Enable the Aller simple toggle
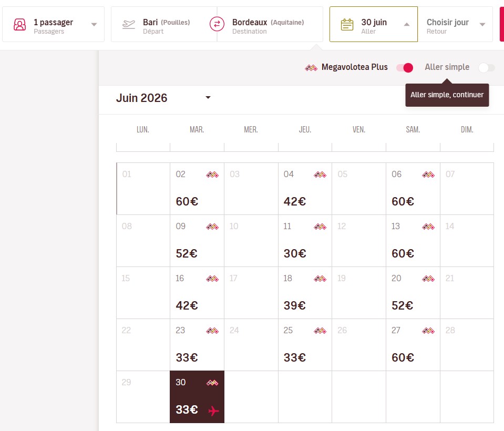Screen dimensions: 504x431 pos(487,67)
